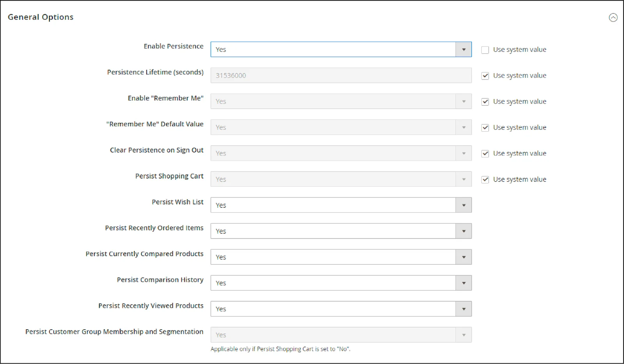
Task: Expand the Persist Recently Ordered Items dropdown
Action: 341,231
